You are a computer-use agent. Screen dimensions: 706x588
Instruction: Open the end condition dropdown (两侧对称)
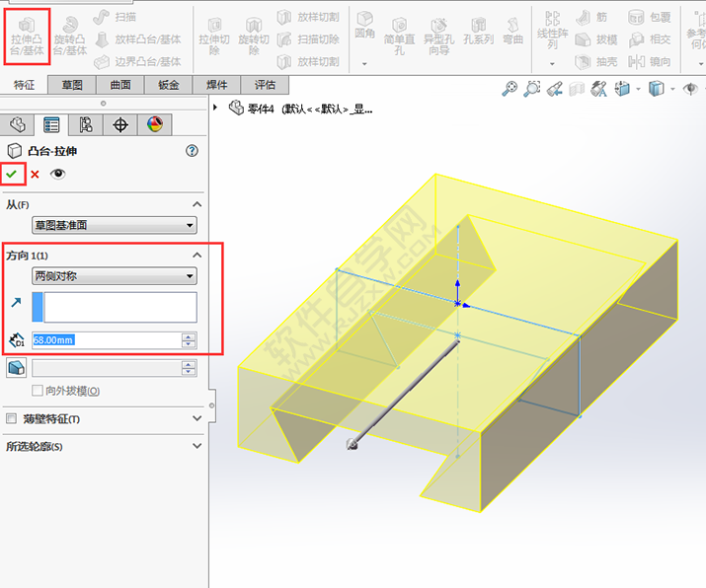coord(115,276)
